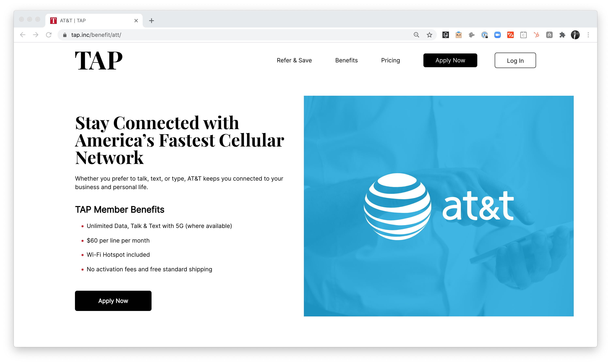Click the browser back arrow
The image size is (611, 364).
[x=22, y=35]
